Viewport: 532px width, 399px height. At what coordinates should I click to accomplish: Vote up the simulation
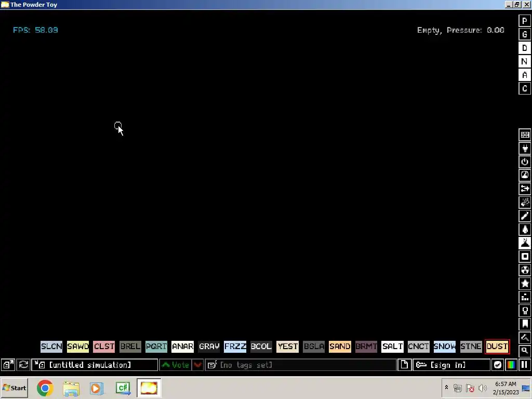click(176, 365)
